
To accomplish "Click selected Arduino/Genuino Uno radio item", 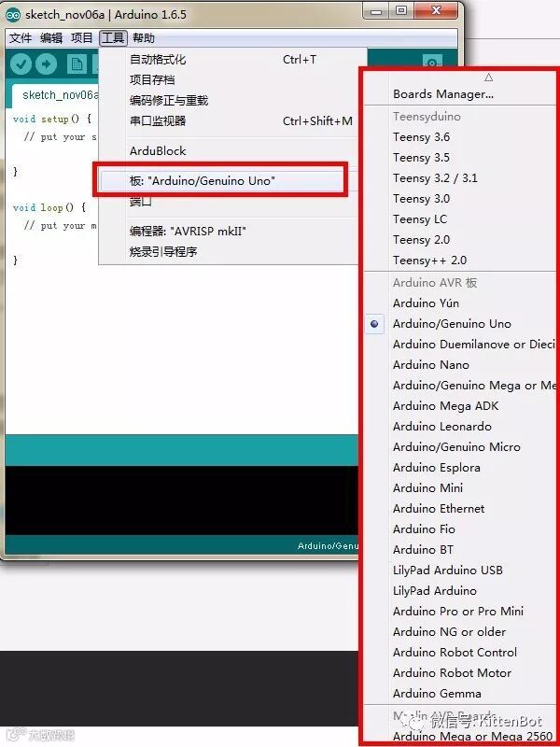I will 460,323.
